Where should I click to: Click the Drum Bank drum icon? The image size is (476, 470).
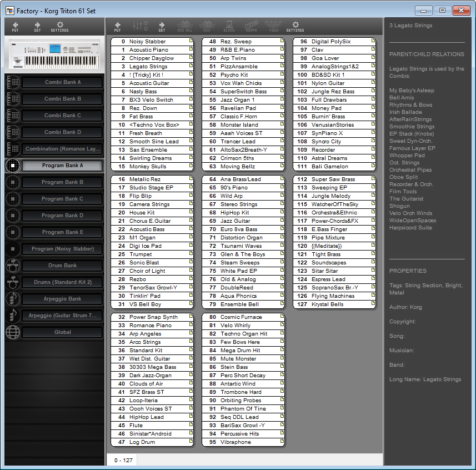[12, 266]
